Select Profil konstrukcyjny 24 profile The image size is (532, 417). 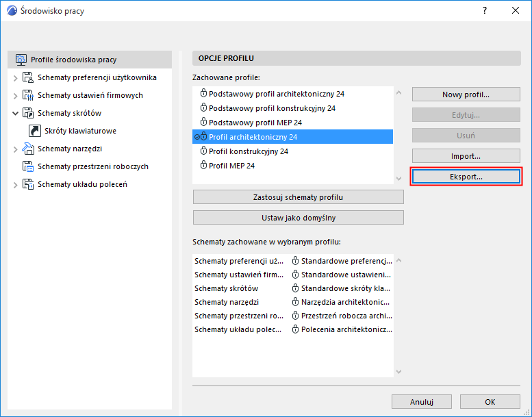click(x=292, y=151)
